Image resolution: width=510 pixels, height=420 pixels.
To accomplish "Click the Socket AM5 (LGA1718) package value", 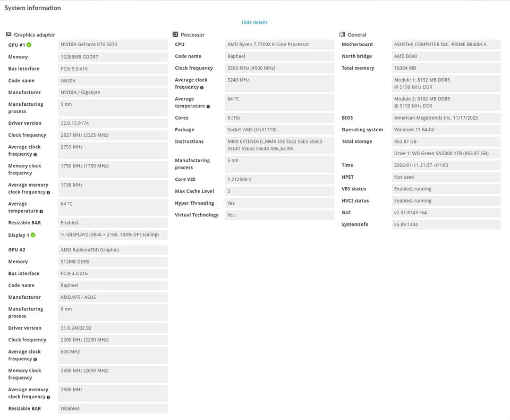I will pyautogui.click(x=279, y=130).
